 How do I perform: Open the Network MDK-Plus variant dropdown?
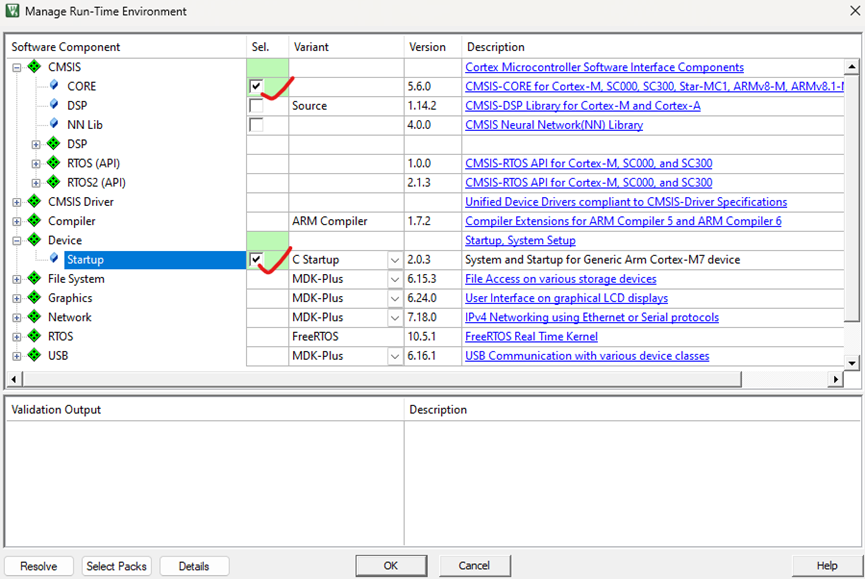click(395, 318)
